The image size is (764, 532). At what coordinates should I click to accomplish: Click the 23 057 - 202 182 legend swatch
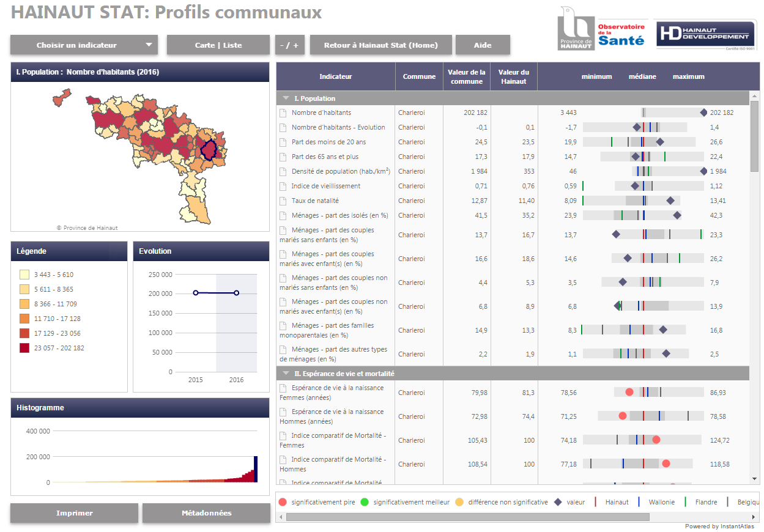(x=24, y=348)
